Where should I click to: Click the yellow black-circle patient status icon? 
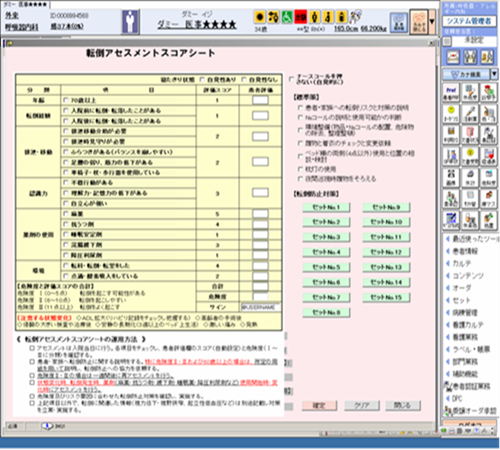pos(260,17)
